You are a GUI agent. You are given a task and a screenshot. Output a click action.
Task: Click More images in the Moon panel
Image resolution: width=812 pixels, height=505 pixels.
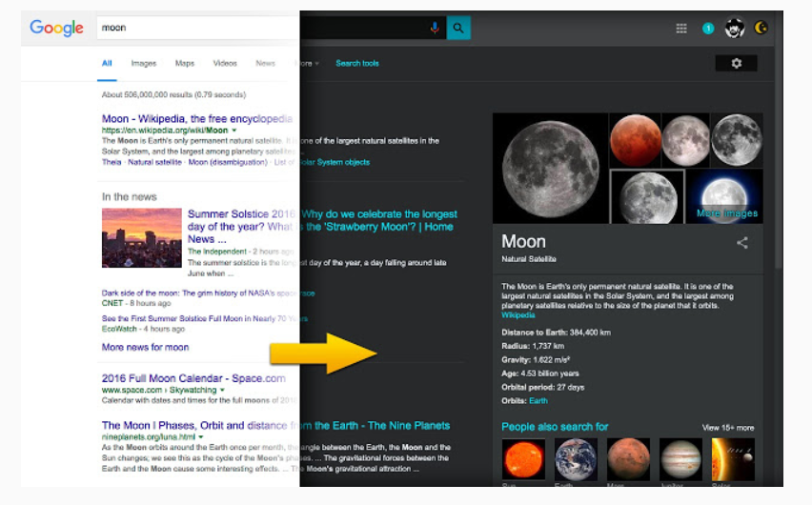[726, 212]
